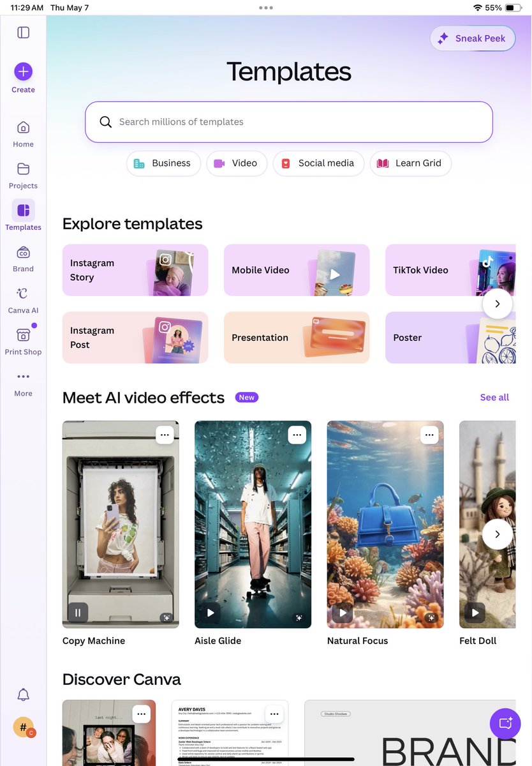532x766 pixels.
Task: Tap the multitasking three-dots at top
Action: click(x=266, y=8)
